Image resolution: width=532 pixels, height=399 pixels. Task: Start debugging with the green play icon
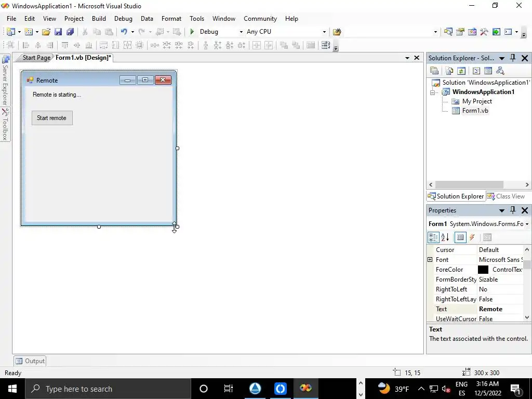(x=192, y=32)
